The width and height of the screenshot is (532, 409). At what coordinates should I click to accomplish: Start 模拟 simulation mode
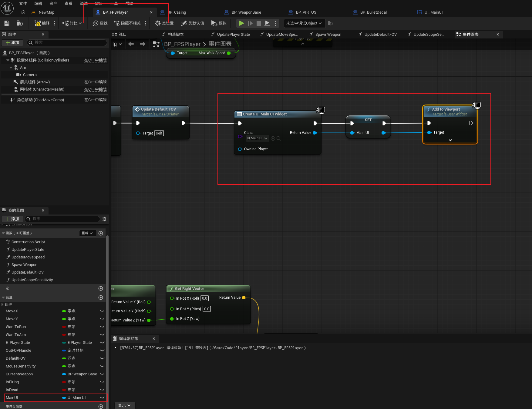(x=219, y=23)
